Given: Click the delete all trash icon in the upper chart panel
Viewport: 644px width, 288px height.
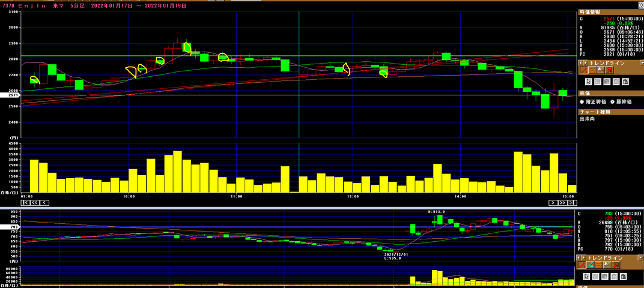Looking at the screenshot, I should pyautogui.click(x=625, y=82).
